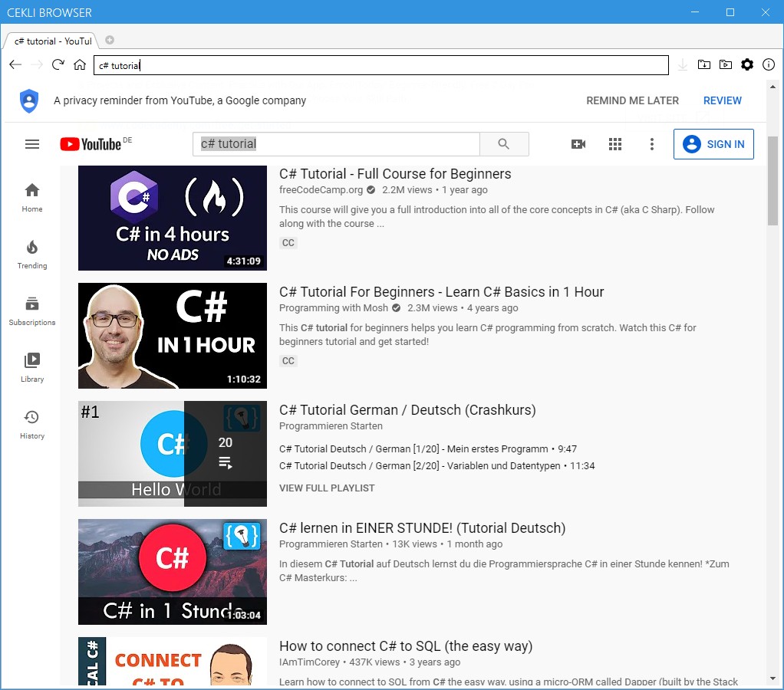The image size is (784, 690).
Task: Reload the page with the refresh icon
Action: coord(58,64)
